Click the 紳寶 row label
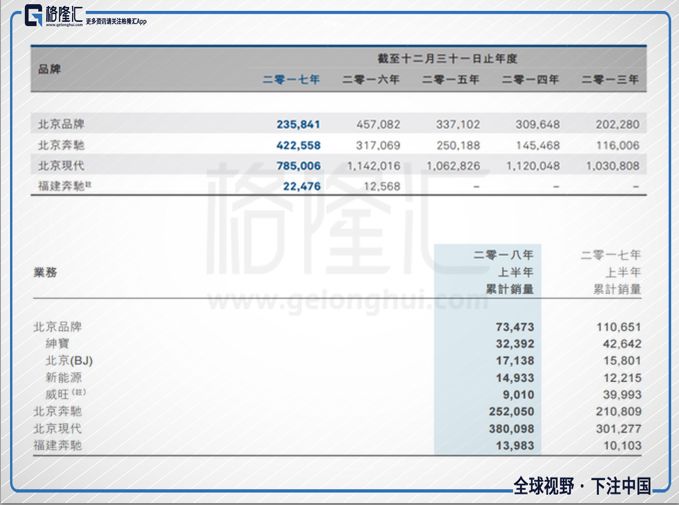 [x=57, y=343]
